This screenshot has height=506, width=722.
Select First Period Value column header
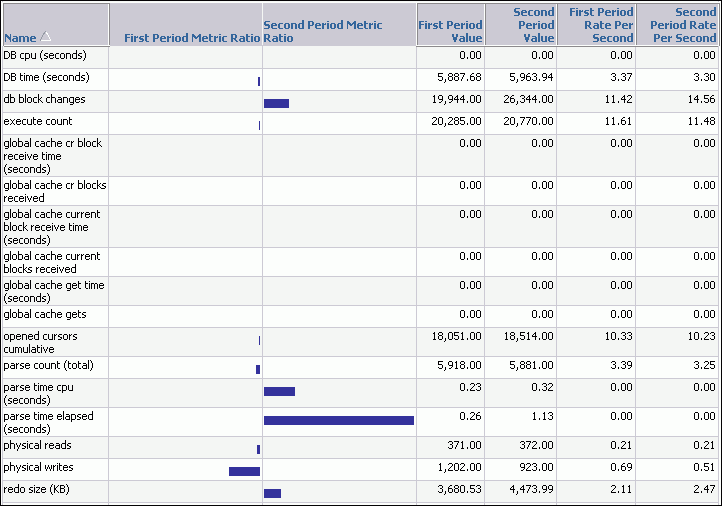point(450,31)
